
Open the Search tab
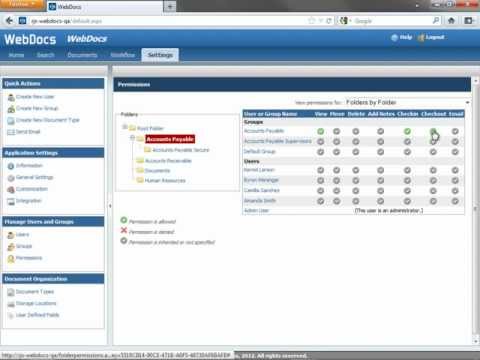coord(46,55)
